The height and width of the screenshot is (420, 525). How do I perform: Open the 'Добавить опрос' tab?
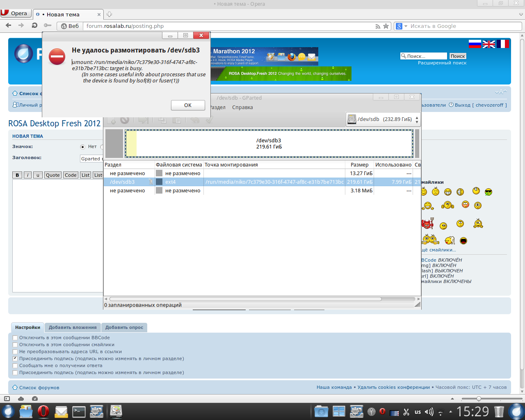[124, 327]
